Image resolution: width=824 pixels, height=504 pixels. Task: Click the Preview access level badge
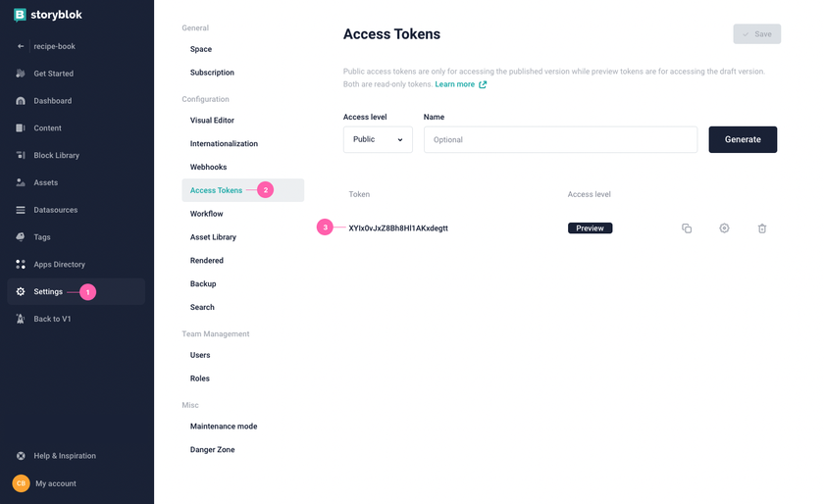[590, 228]
